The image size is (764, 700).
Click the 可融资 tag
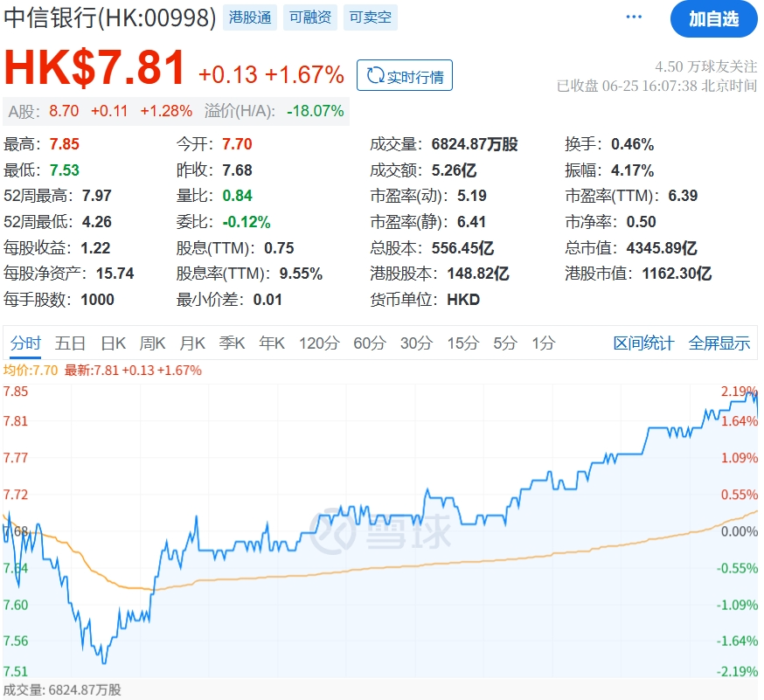click(x=310, y=17)
